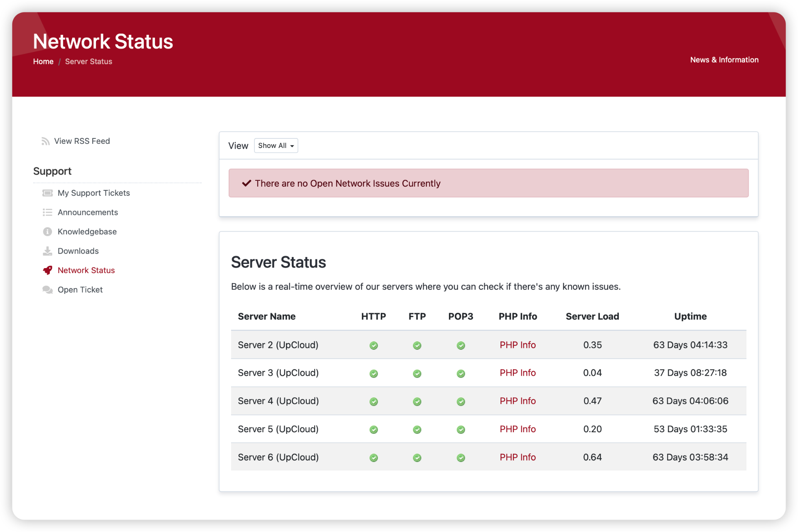Open the News & Information link
Image resolution: width=798 pixels, height=532 pixels.
tap(724, 59)
